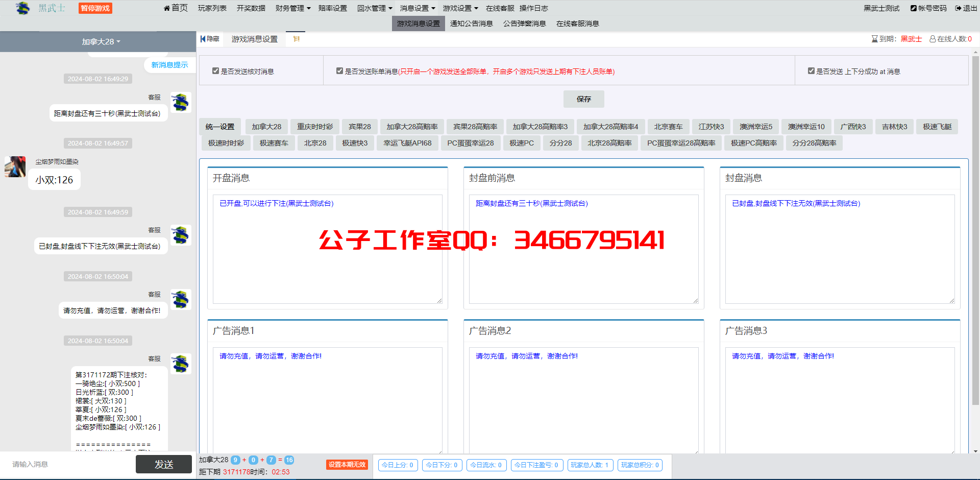This screenshot has height=480, width=980.
Task: Click into 广告消息1 text area
Action: pos(328,400)
